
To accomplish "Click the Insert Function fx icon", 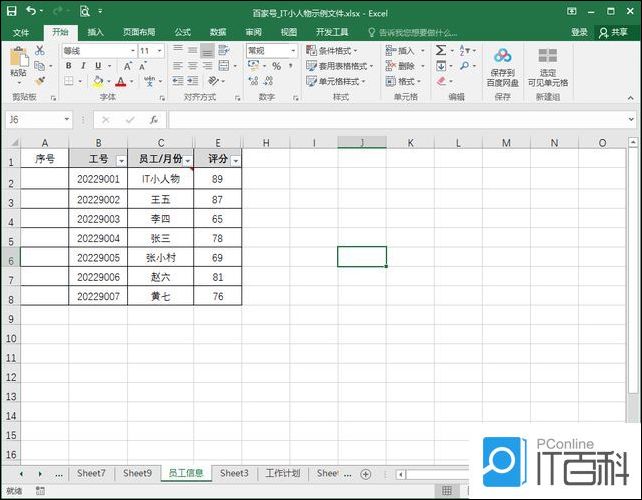I will 153,119.
